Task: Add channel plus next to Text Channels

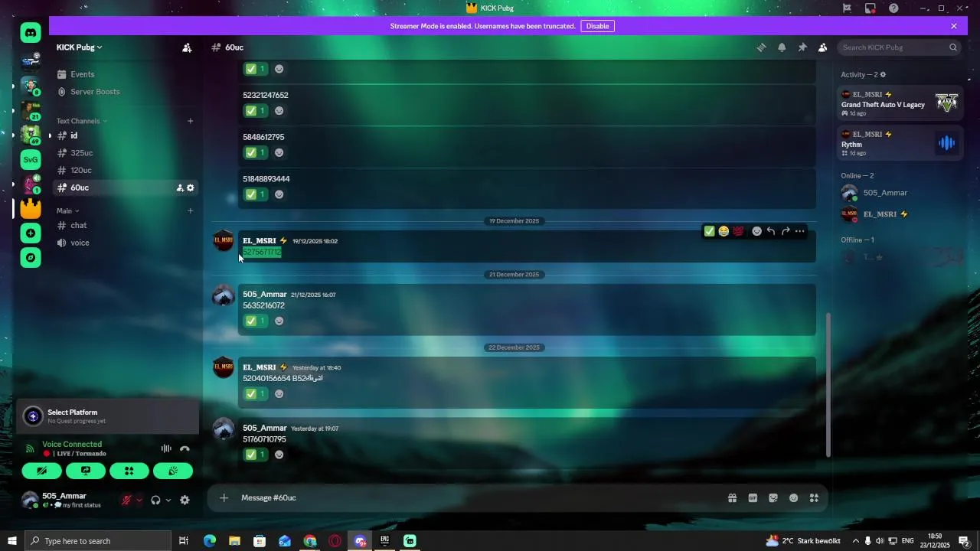Action: point(191,121)
